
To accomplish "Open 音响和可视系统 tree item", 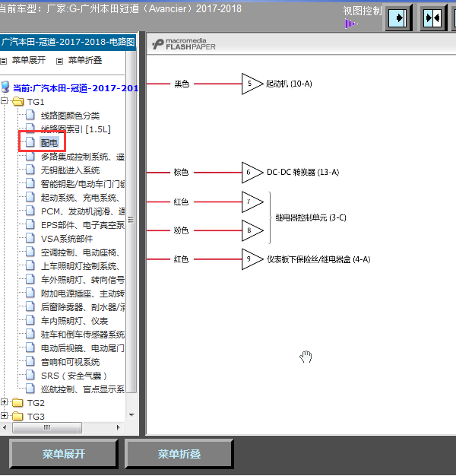I will click(71, 362).
